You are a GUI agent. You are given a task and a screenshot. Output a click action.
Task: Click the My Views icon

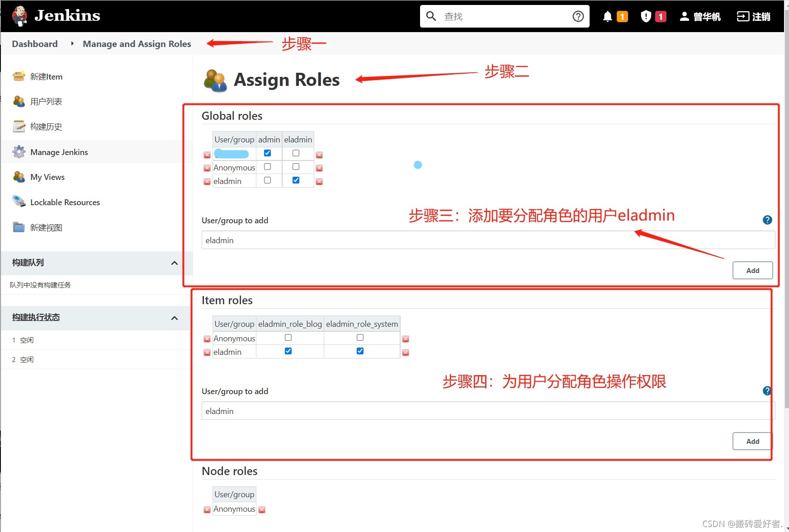[19, 177]
